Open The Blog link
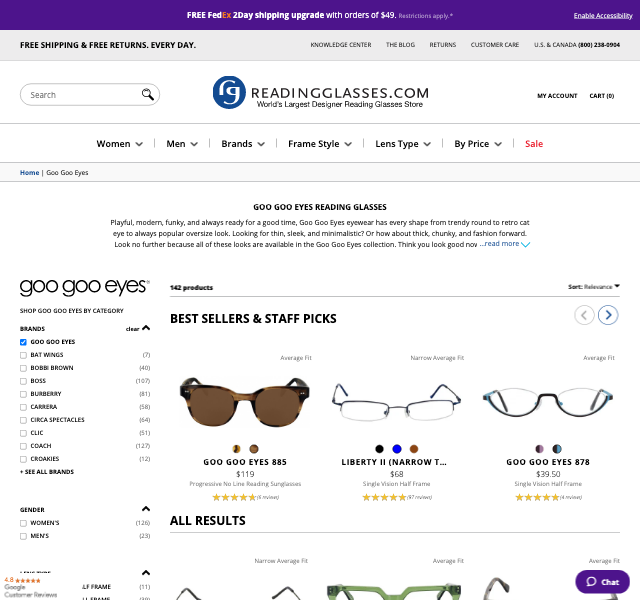This screenshot has height=600, width=640. [x=400, y=45]
